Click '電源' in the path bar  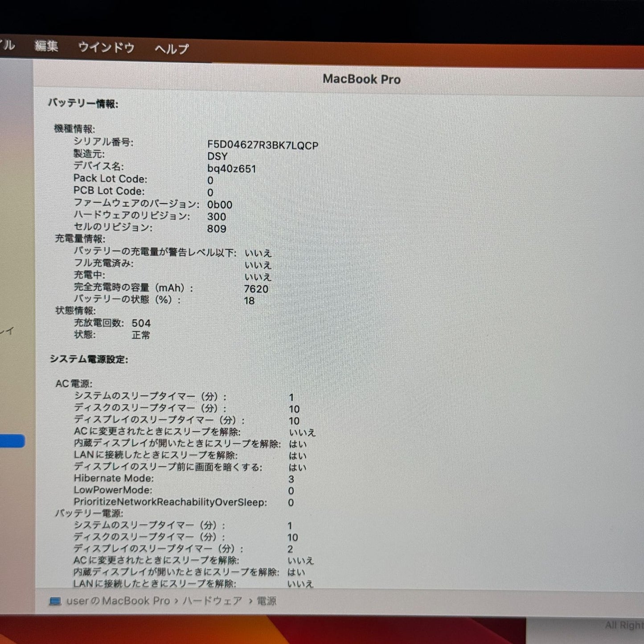267,601
